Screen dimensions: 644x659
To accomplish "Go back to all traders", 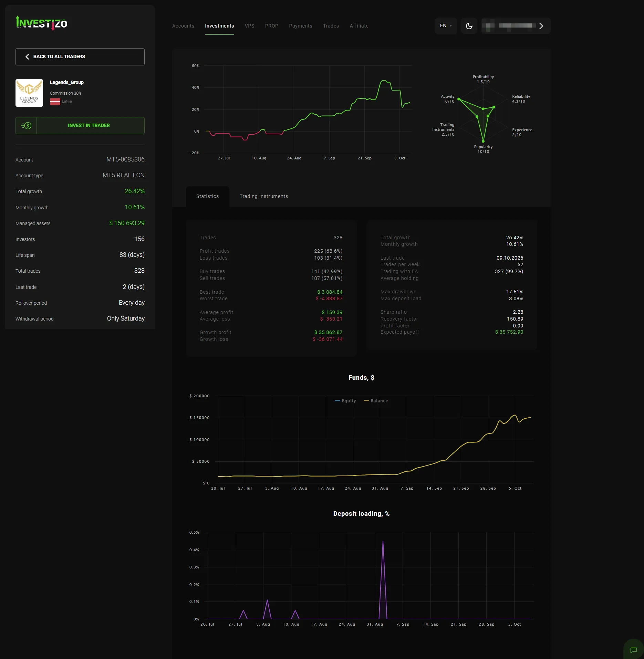I will point(80,57).
